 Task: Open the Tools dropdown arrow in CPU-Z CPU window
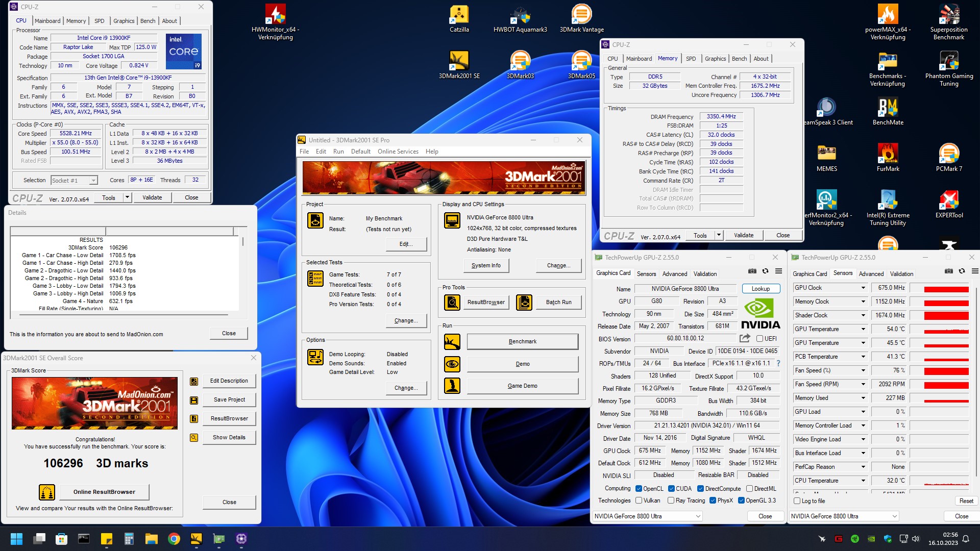(127, 197)
